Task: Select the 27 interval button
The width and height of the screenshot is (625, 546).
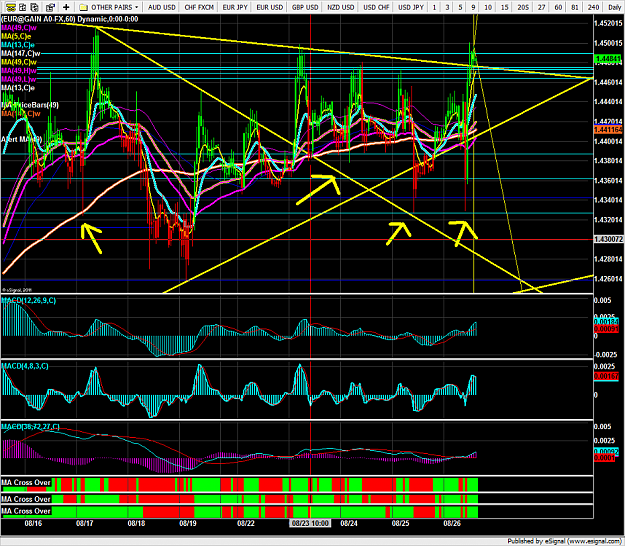Action: coord(541,7)
